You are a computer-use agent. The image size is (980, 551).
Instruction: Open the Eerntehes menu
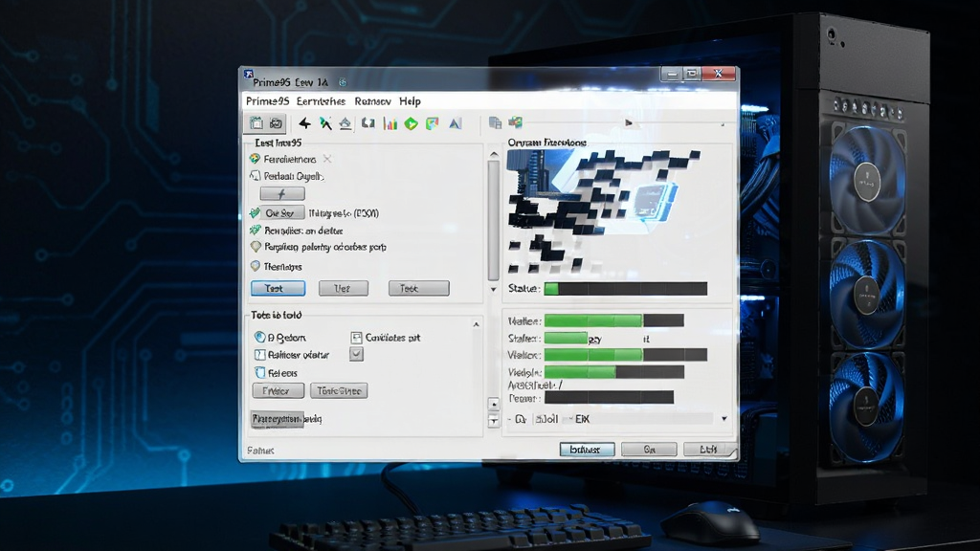click(x=321, y=101)
